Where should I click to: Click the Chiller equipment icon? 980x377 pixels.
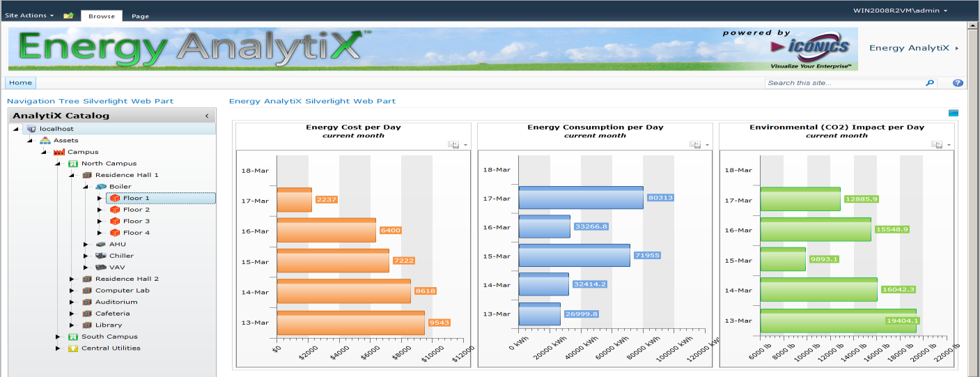pyautogui.click(x=101, y=256)
